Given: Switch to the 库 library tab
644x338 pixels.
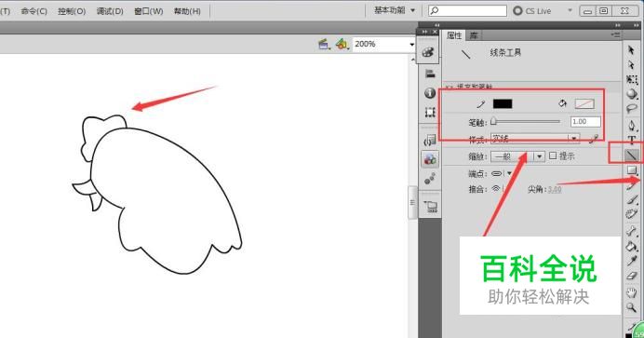Looking at the screenshot, I should click(474, 35).
